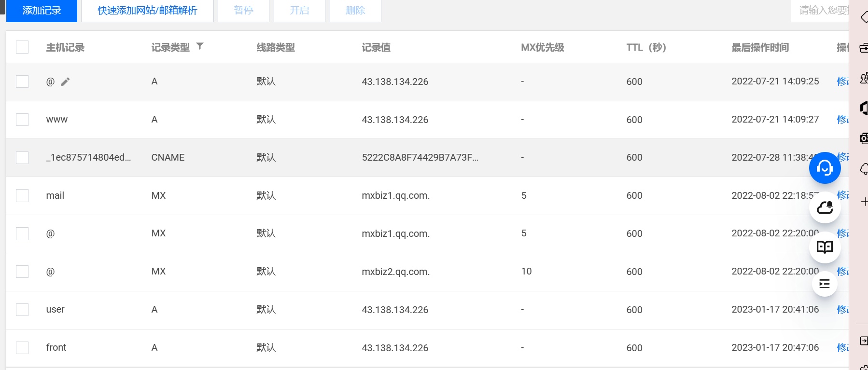Select checkbox for @ MX priority 5 row

pyautogui.click(x=22, y=233)
